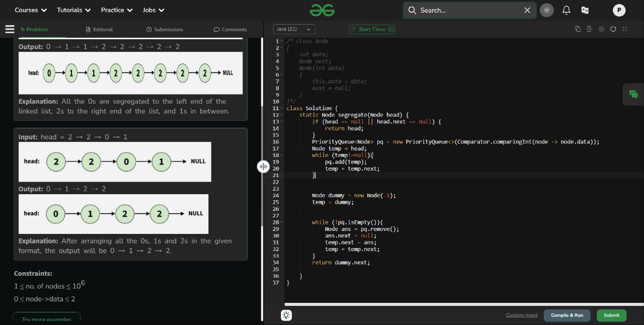Viewport: 644px width, 325px height.
Task: Click code line 'Node dummy = new Node(-1);'
Action: coord(354,195)
